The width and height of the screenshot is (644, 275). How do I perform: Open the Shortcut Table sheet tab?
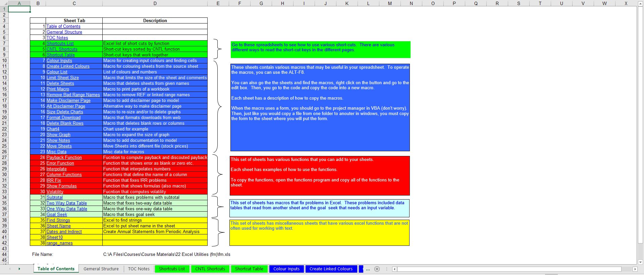click(249, 269)
